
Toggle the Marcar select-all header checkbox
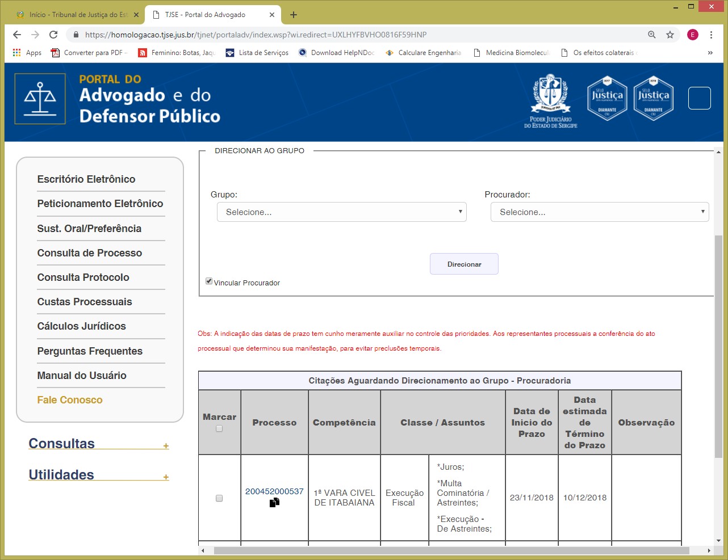click(219, 429)
